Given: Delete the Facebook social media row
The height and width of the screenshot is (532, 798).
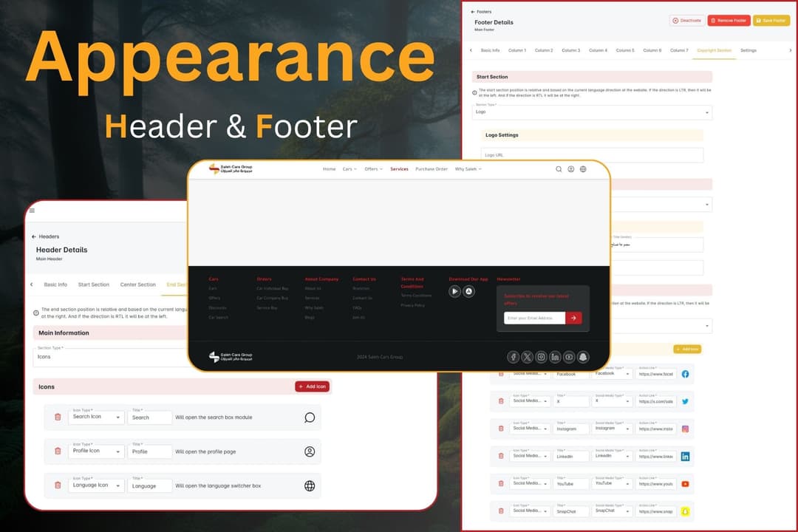Looking at the screenshot, I should coord(500,374).
